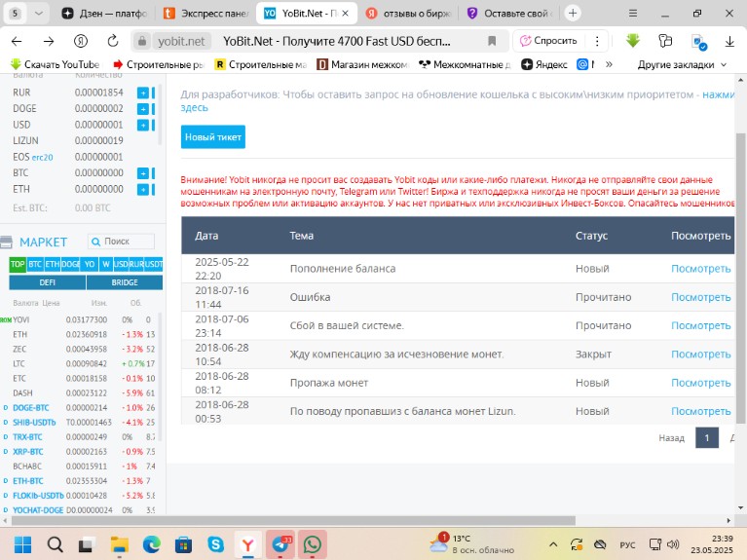This screenshot has height=560, width=747.
Task: Click the horizontal page scrollbar
Action: tap(293, 520)
